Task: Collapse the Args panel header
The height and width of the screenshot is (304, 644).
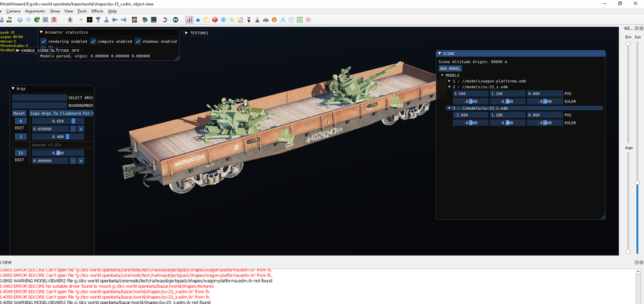Action: pyautogui.click(x=15, y=88)
